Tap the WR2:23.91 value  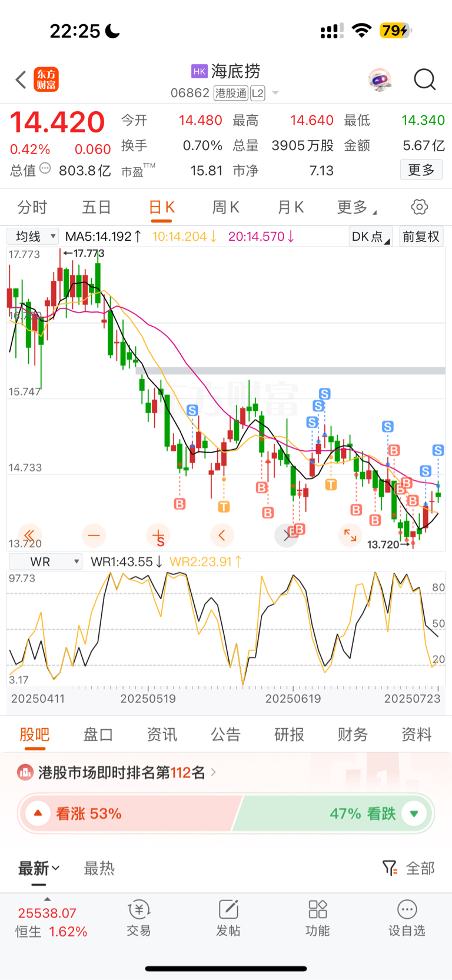click(x=205, y=562)
